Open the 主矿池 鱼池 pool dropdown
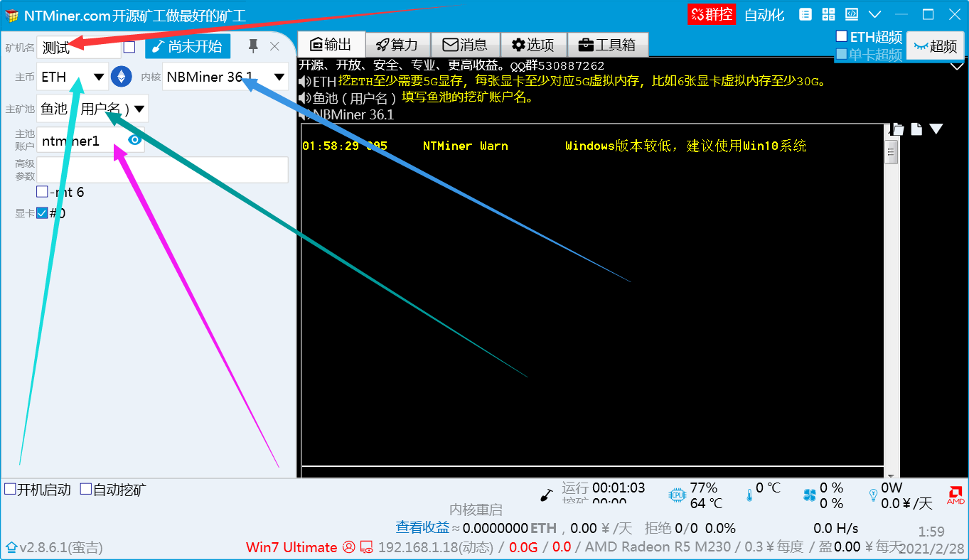The image size is (969, 560). (x=93, y=109)
